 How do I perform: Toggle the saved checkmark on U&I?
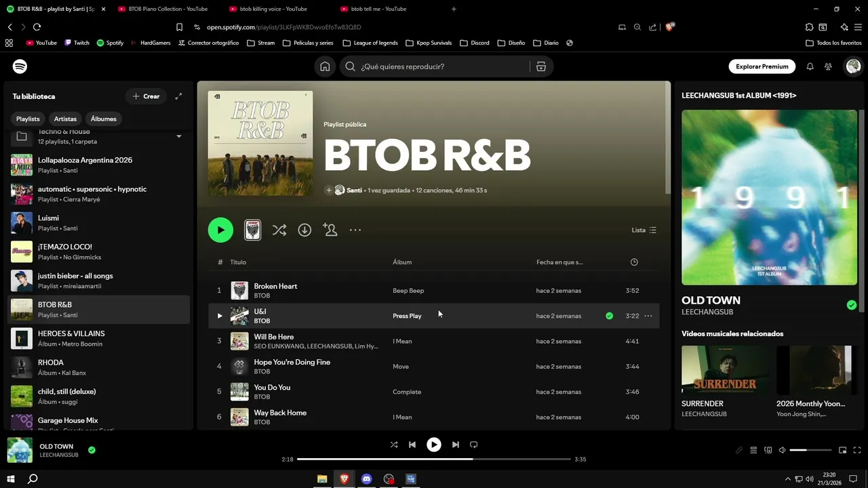pyautogui.click(x=609, y=316)
